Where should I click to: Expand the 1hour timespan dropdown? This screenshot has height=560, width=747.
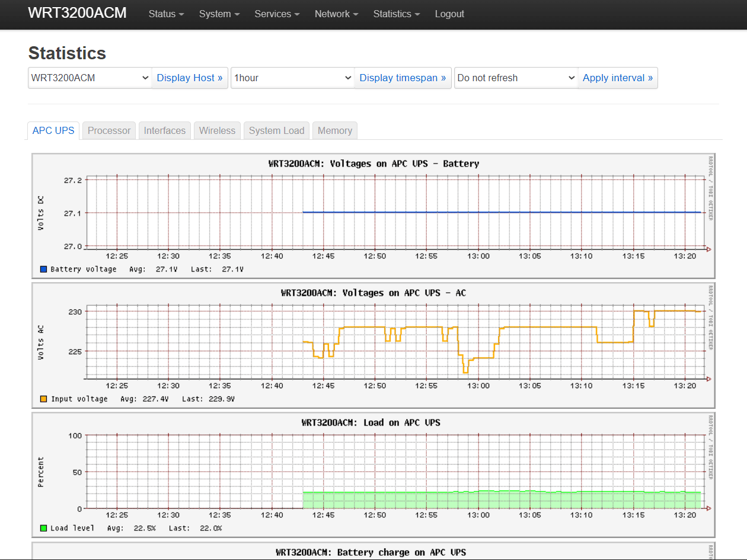pos(292,78)
